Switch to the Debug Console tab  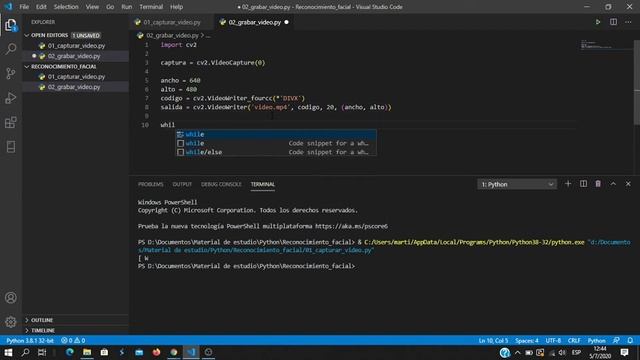[221, 184]
